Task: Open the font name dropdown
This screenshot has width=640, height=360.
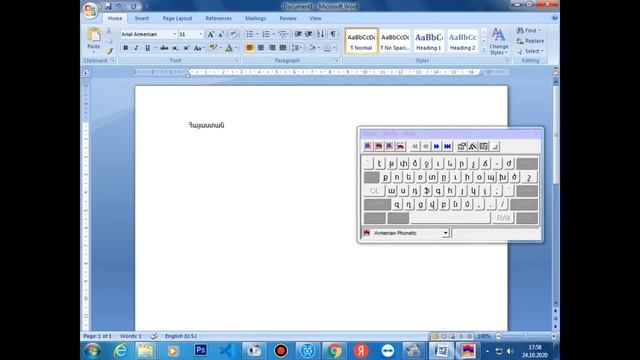Action: click(x=175, y=34)
